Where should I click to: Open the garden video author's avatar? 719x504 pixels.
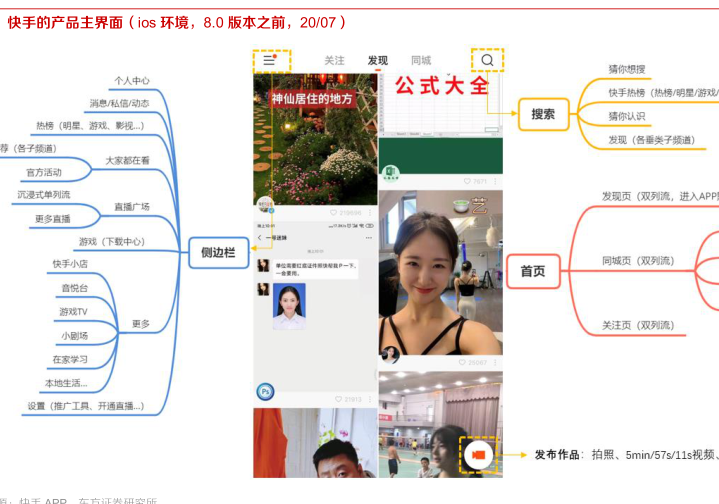click(x=265, y=205)
